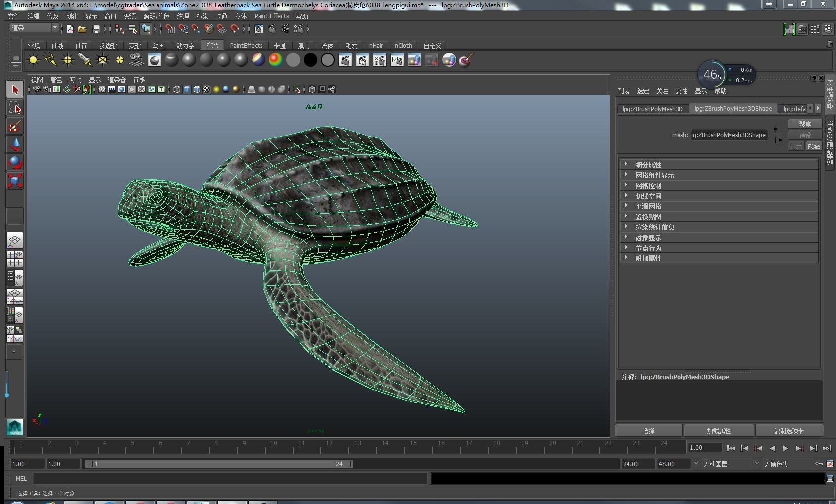
Task: Render the current frame clapperboard
Action: [x=272, y=29]
